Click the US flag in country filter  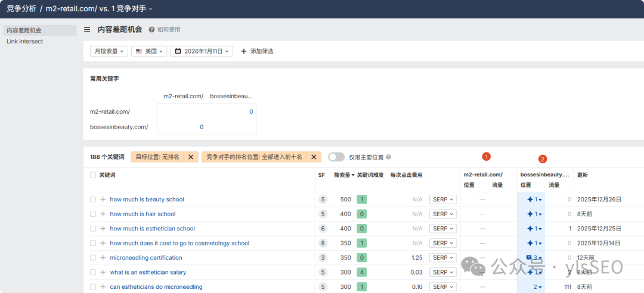[139, 51]
